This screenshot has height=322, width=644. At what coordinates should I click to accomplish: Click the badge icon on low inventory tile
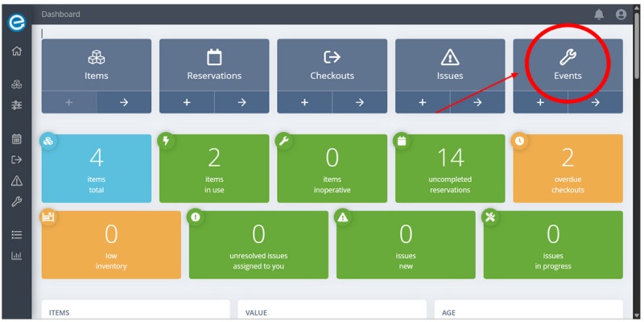48,217
